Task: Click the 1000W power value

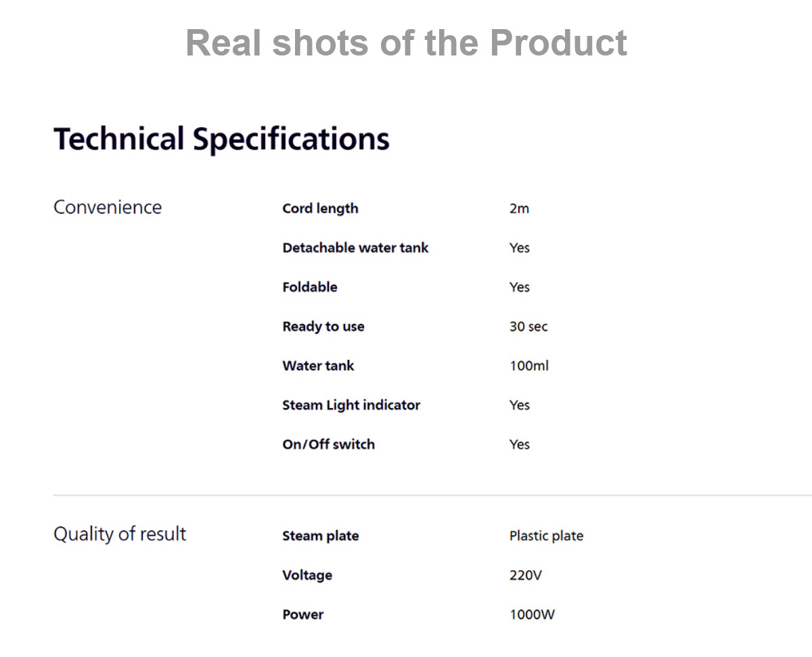Action: point(532,614)
